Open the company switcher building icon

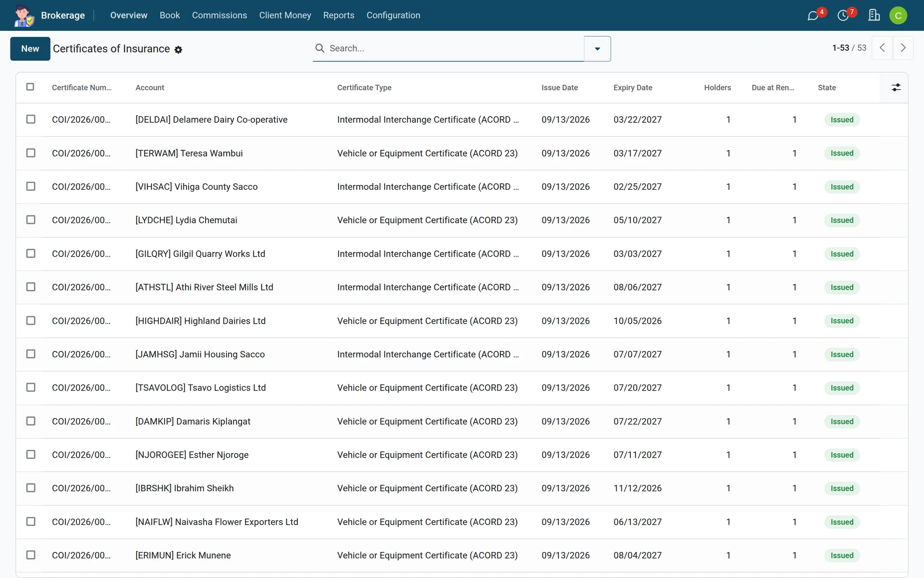[874, 15]
